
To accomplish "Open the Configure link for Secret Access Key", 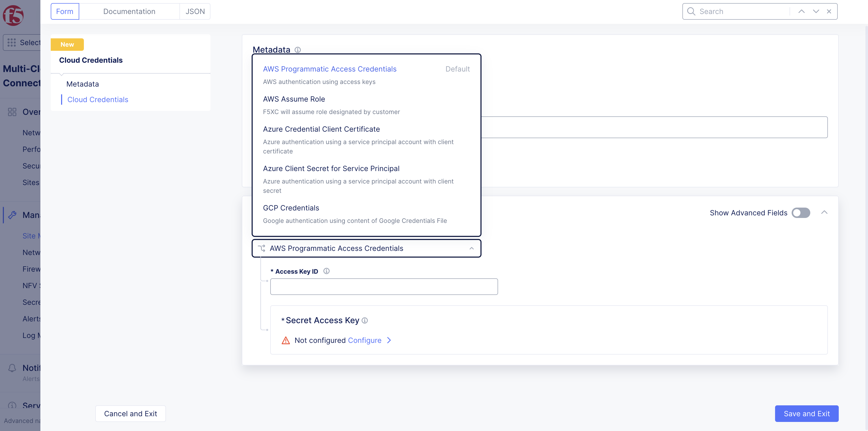I will click(x=364, y=340).
